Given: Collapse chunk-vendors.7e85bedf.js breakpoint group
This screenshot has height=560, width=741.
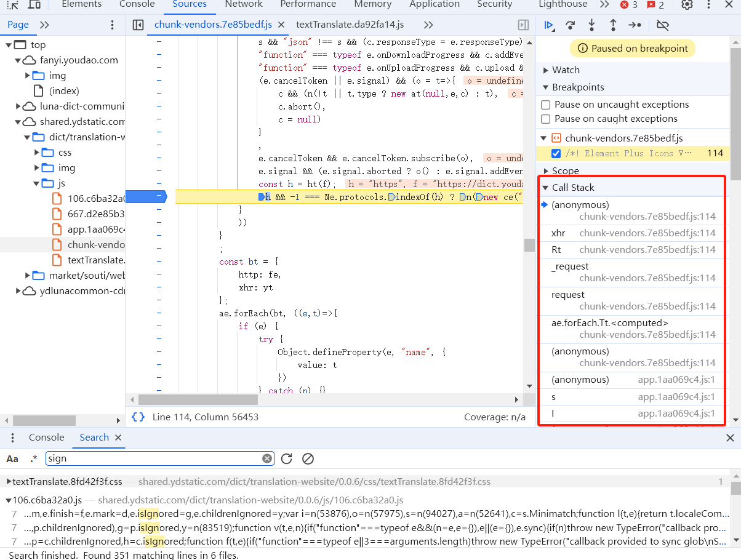Looking at the screenshot, I should click(x=544, y=138).
